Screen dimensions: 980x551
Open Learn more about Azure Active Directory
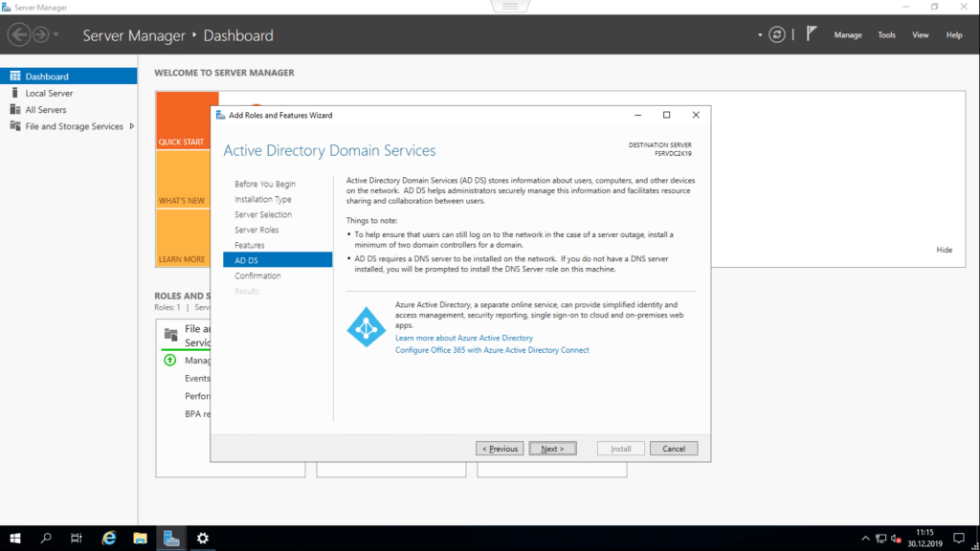click(464, 338)
